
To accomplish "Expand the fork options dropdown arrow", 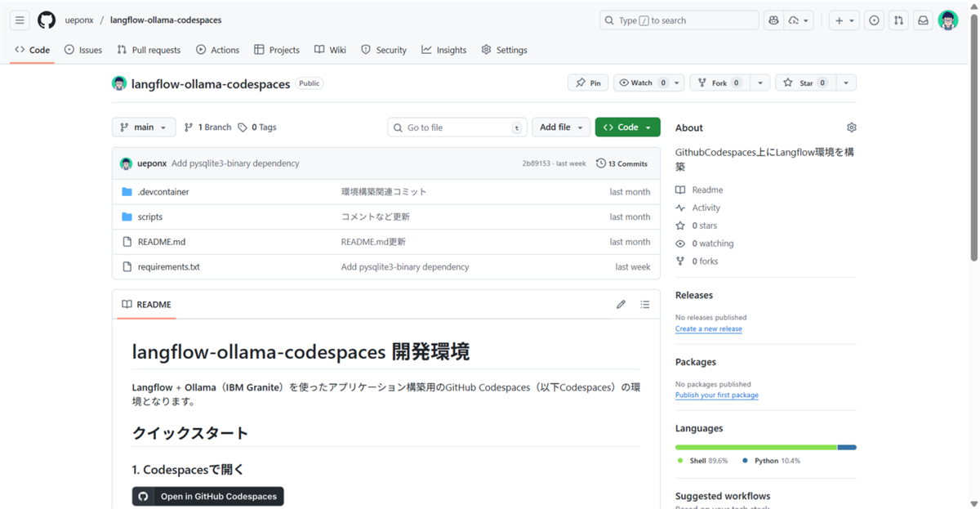I will coord(759,83).
